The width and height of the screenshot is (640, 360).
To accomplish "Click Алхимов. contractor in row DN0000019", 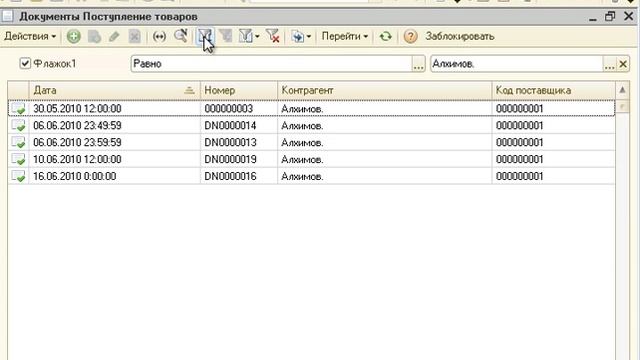I will pos(302,160).
